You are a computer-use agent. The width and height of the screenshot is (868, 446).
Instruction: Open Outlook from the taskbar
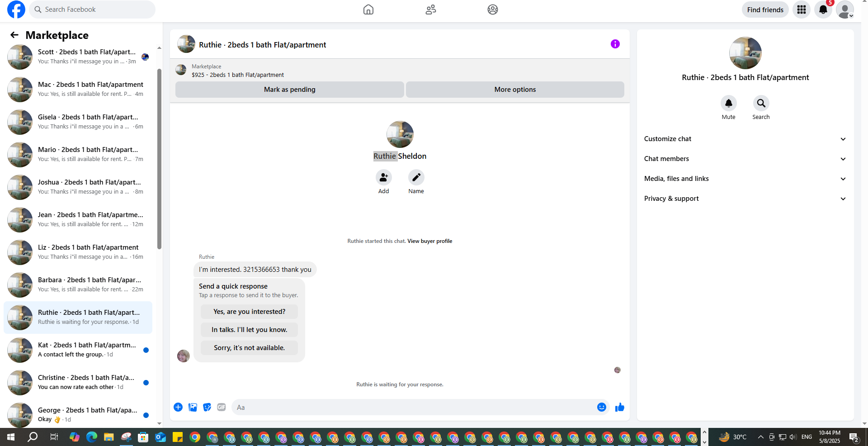click(x=160, y=437)
